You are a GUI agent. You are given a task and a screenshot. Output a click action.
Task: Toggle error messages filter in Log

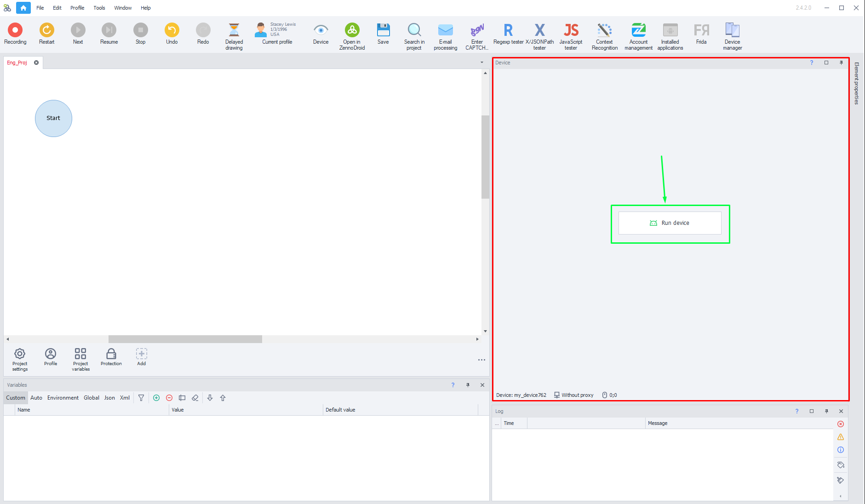point(841,424)
